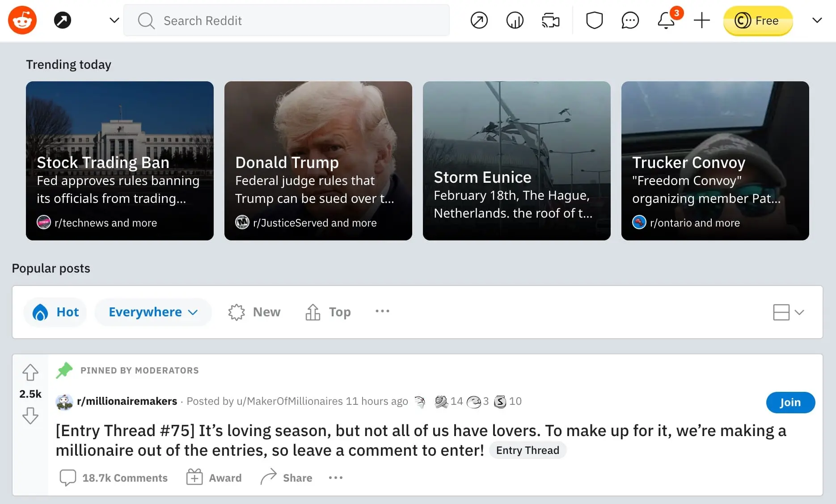Click the award icon showing 14
Viewport: 836px width, 504px height.
coord(441,402)
